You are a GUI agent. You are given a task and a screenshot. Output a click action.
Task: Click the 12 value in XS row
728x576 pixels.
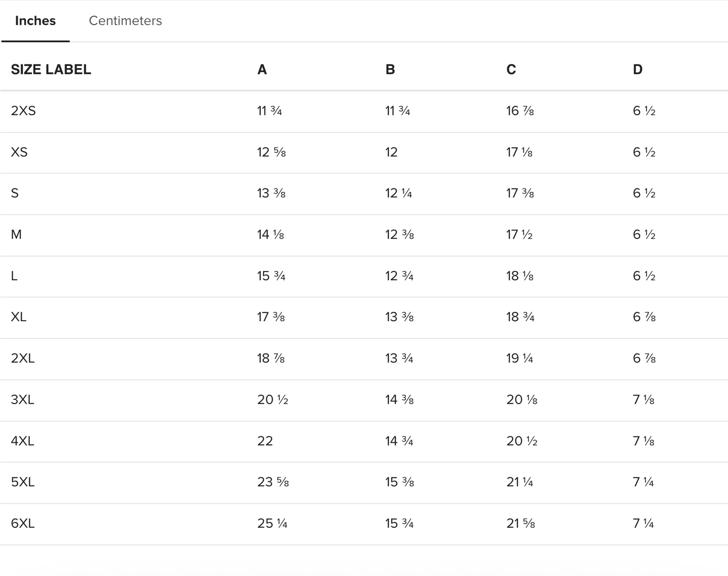(391, 152)
